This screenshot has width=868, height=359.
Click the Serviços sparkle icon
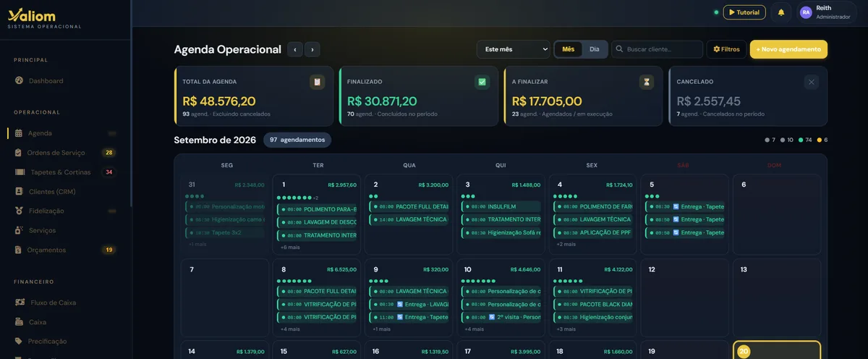pos(19,230)
